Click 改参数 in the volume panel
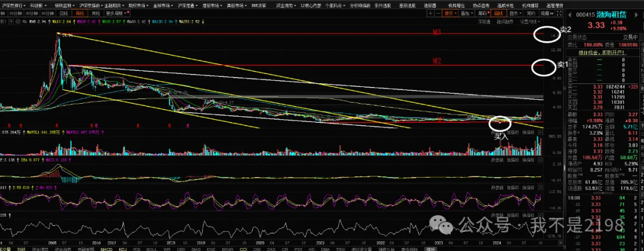 (x=497, y=132)
